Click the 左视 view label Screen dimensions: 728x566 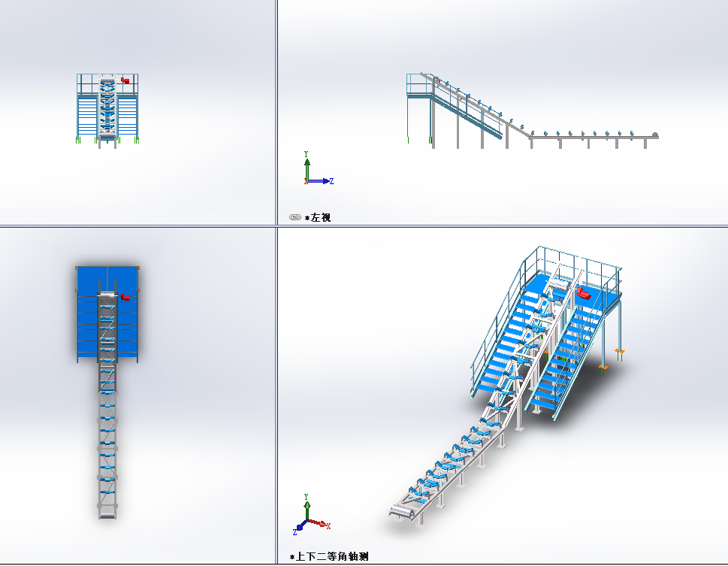tap(318, 217)
